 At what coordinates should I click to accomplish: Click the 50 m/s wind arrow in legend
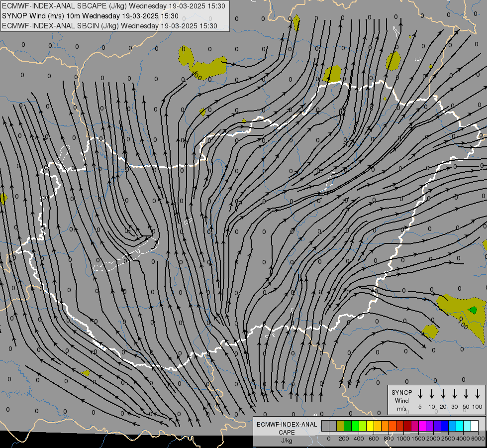pyautogui.click(x=466, y=393)
